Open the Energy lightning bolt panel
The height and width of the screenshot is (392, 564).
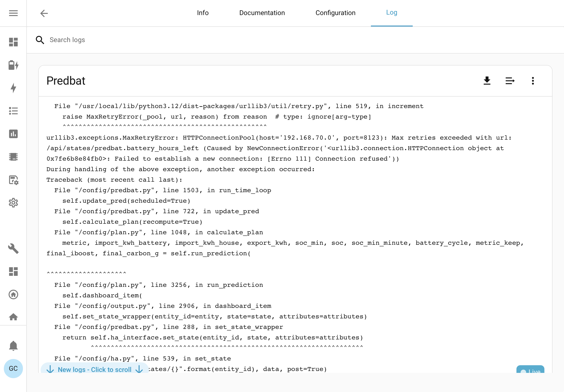[13, 88]
